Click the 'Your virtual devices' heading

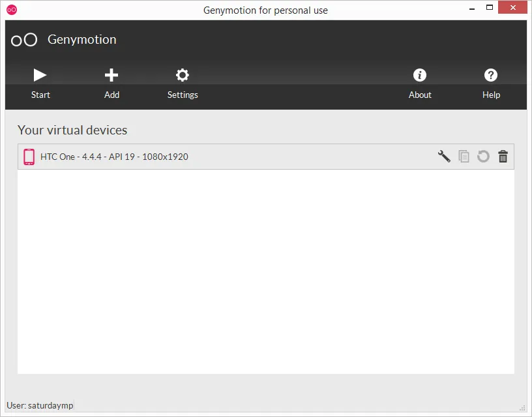72,130
